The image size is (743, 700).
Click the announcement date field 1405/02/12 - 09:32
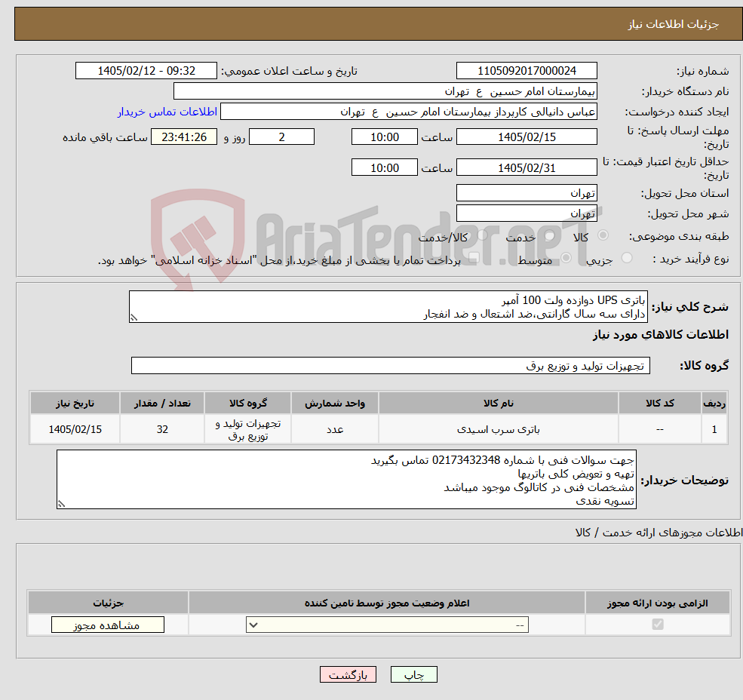click(146, 71)
